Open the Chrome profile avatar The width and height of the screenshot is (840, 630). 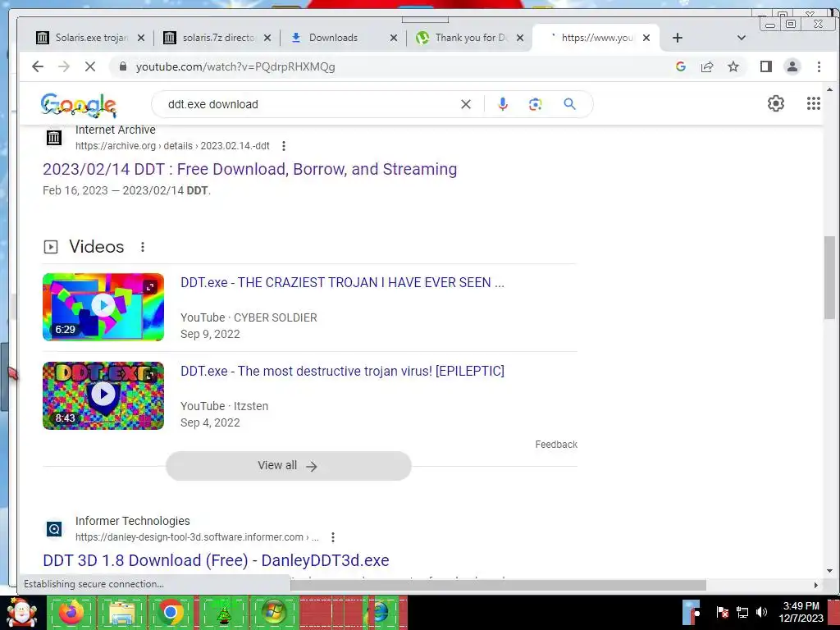[792, 66]
